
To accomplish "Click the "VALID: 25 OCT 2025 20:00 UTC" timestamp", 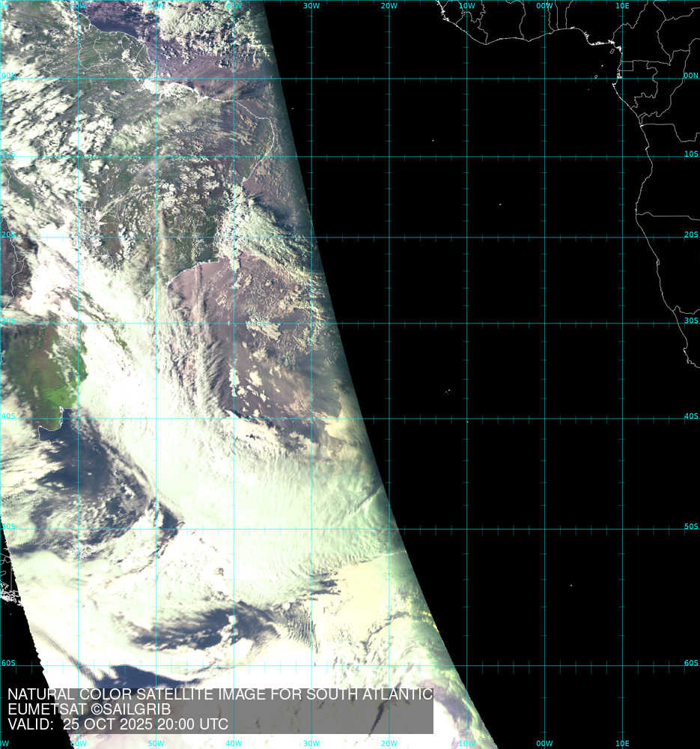I will tap(118, 725).
